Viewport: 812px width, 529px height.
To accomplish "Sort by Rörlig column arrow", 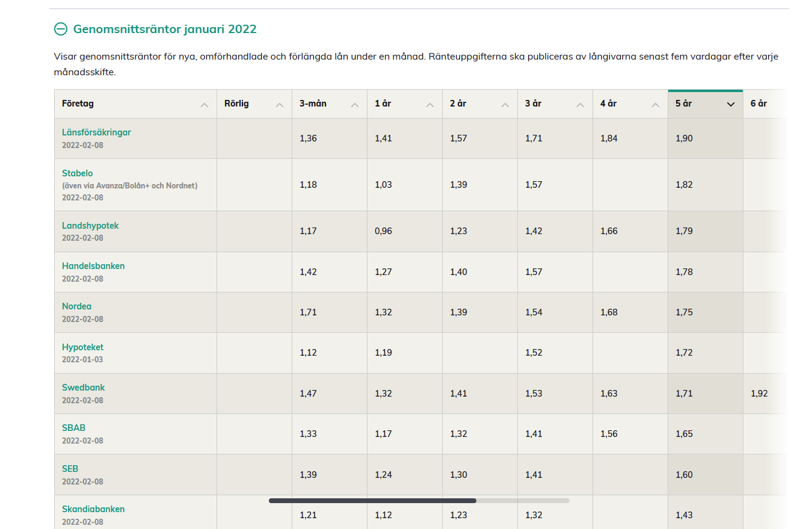I will (279, 104).
